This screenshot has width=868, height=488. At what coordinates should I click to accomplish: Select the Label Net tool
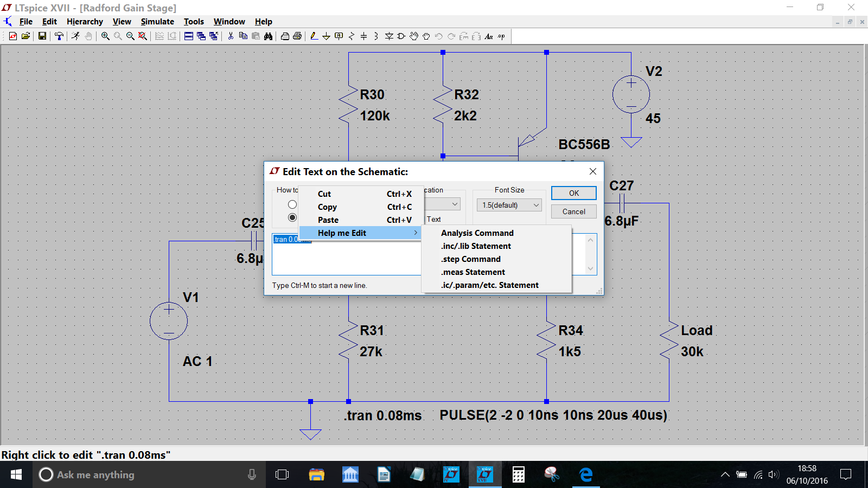339,36
